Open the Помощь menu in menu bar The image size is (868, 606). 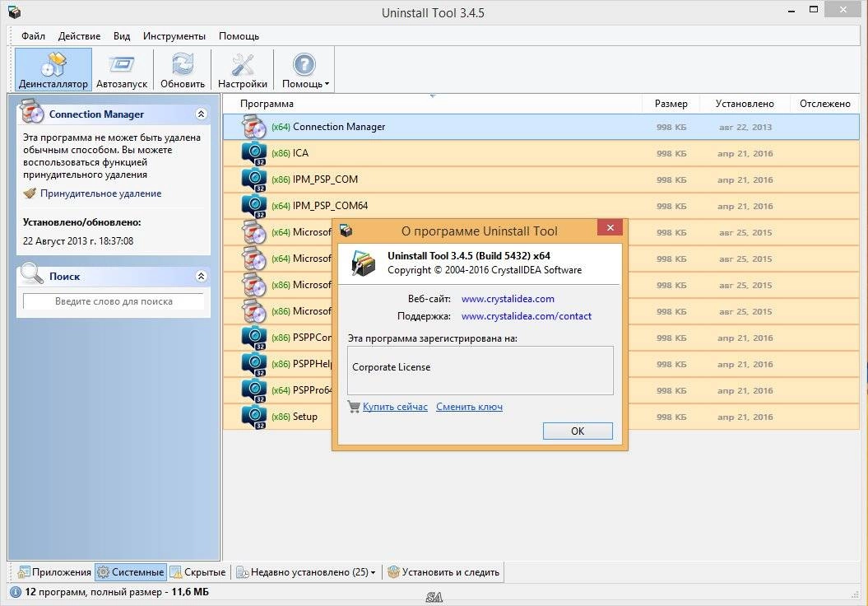[239, 36]
